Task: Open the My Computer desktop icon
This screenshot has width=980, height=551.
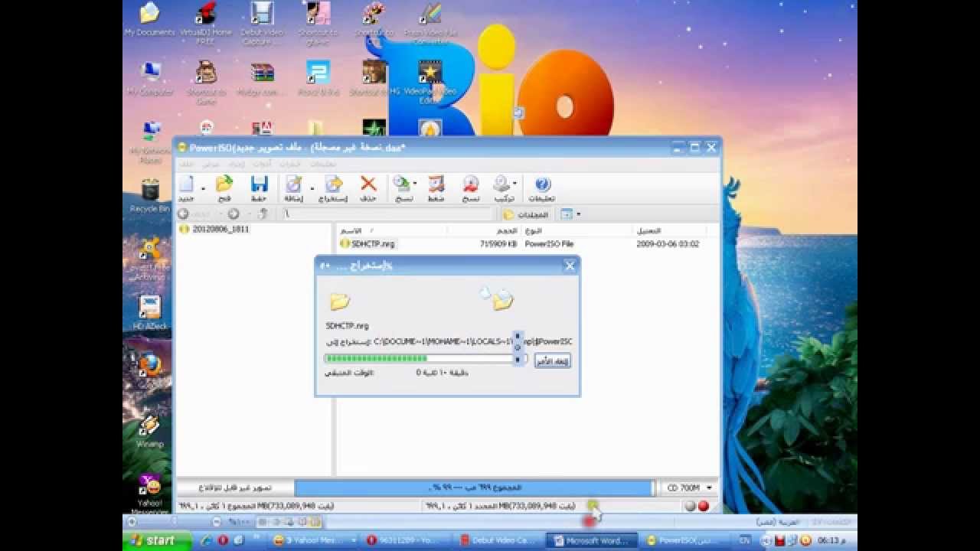Action: [150, 79]
